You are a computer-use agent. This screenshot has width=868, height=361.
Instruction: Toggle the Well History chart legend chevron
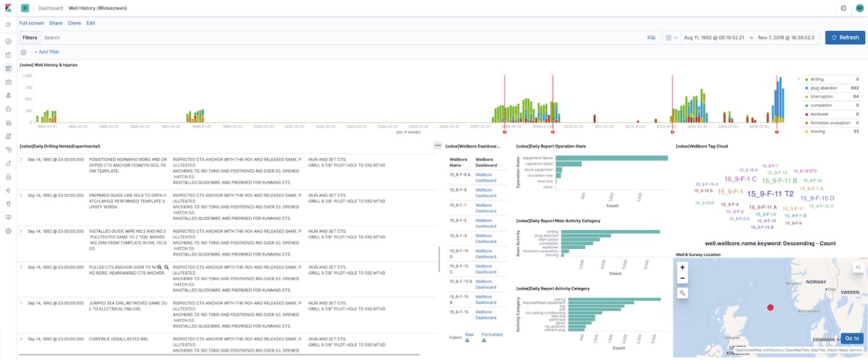pos(799,78)
